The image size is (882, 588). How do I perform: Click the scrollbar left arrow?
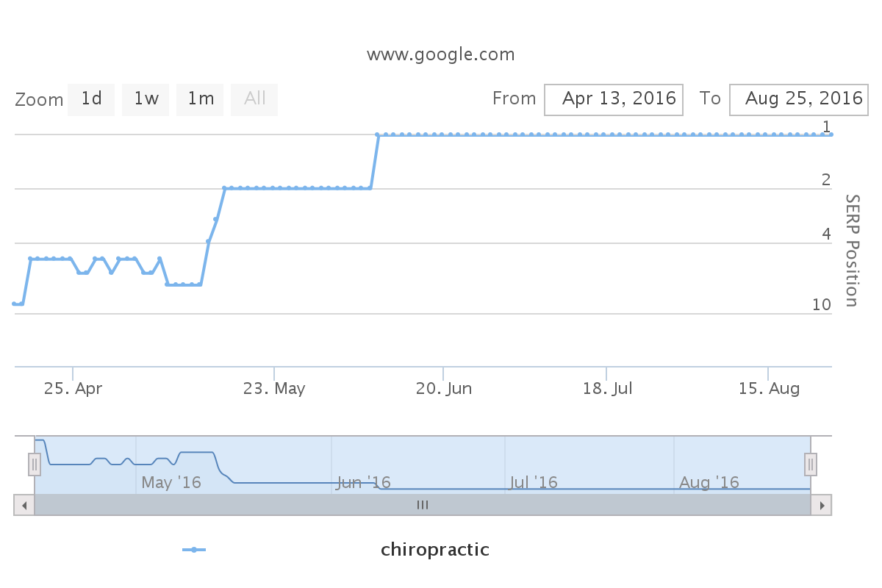pyautogui.click(x=24, y=505)
